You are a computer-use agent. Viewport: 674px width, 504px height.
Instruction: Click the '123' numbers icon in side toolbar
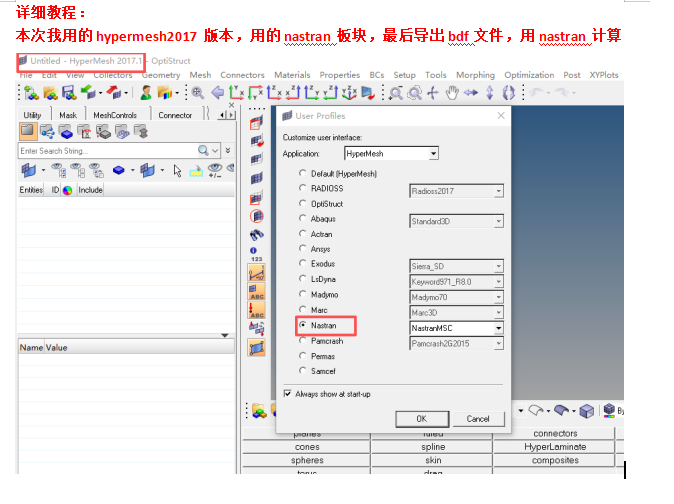pyautogui.click(x=257, y=259)
